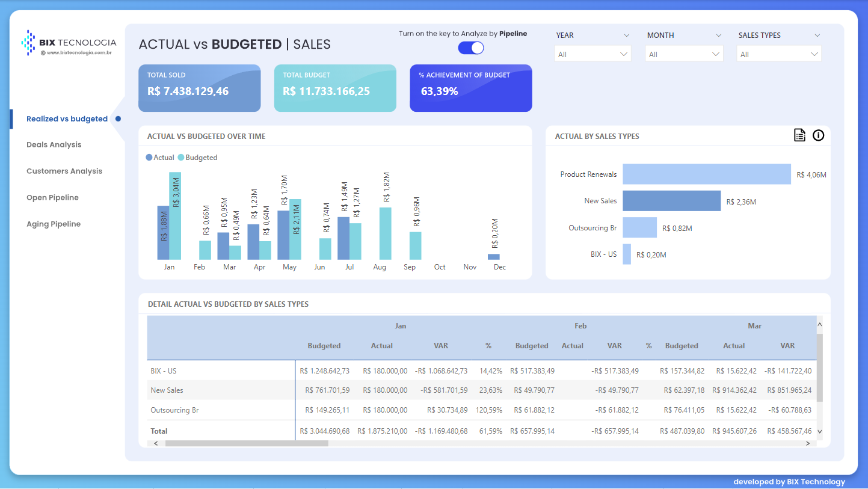Viewport: 868px width, 489px height.
Task: Click the table's scroll down arrow
Action: tap(819, 431)
